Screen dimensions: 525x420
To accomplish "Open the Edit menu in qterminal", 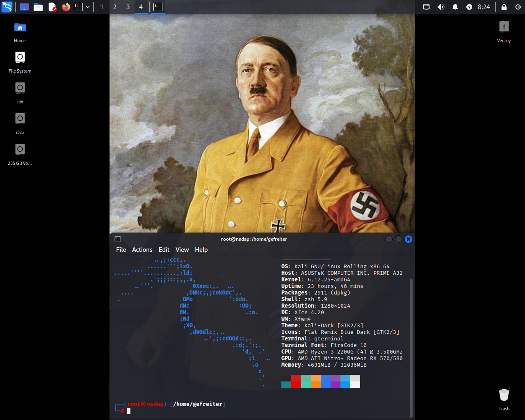I will pyautogui.click(x=164, y=250).
